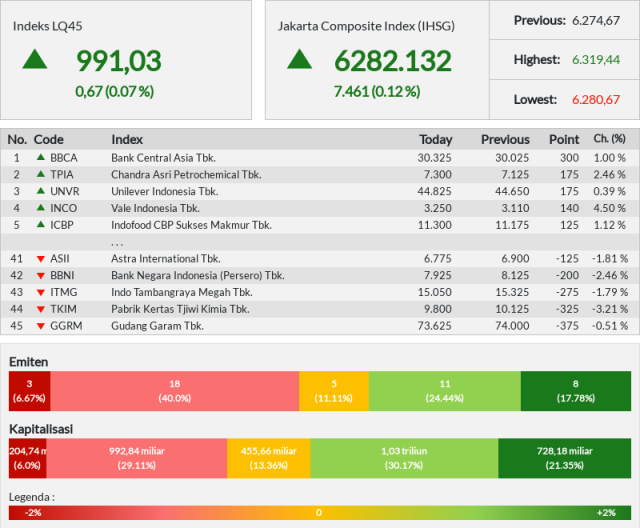Click the Code column header
The height and width of the screenshot is (528, 640).
click(49, 140)
